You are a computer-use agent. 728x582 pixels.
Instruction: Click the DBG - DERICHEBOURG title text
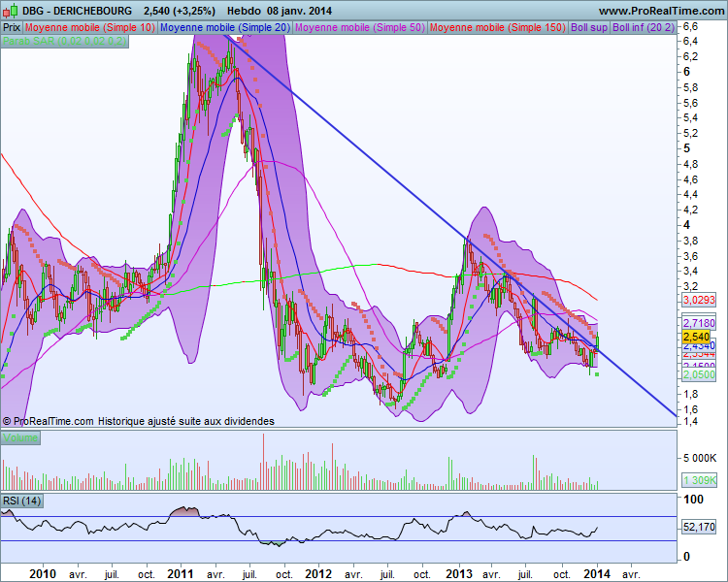click(x=77, y=11)
